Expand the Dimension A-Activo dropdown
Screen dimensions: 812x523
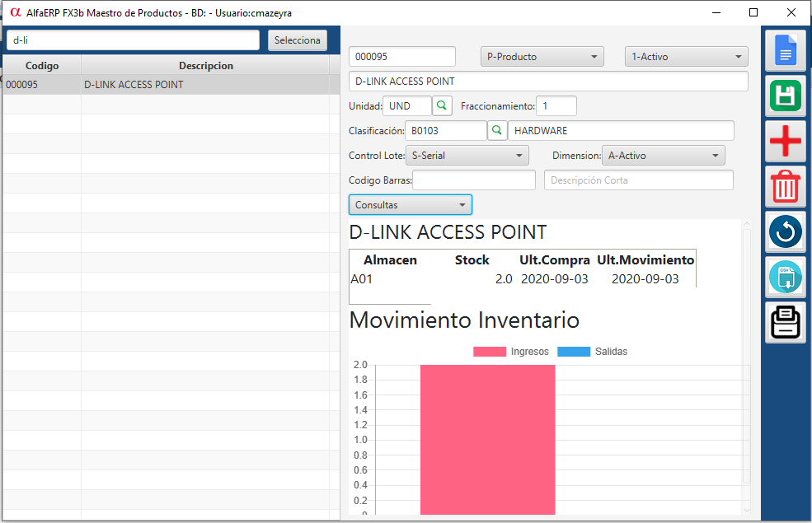(x=663, y=155)
